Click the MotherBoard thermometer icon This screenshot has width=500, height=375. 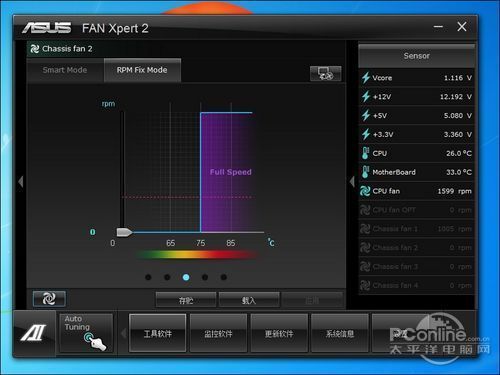(365, 172)
